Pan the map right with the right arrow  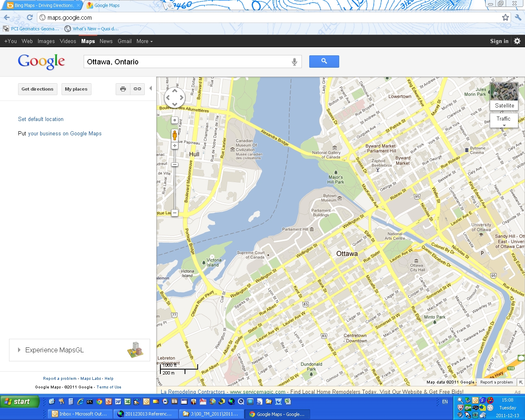coord(181,98)
